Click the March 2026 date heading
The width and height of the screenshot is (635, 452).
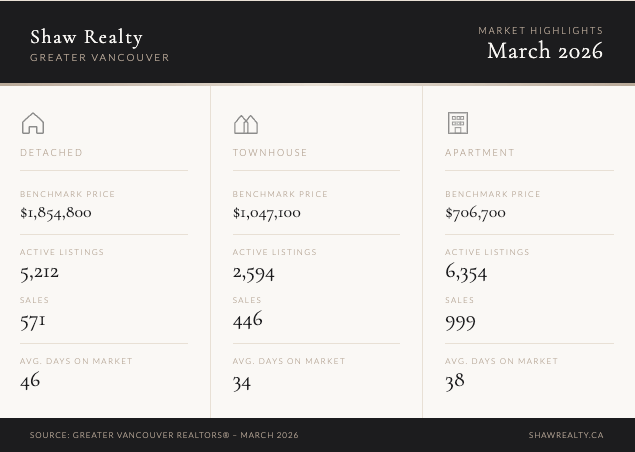point(545,51)
